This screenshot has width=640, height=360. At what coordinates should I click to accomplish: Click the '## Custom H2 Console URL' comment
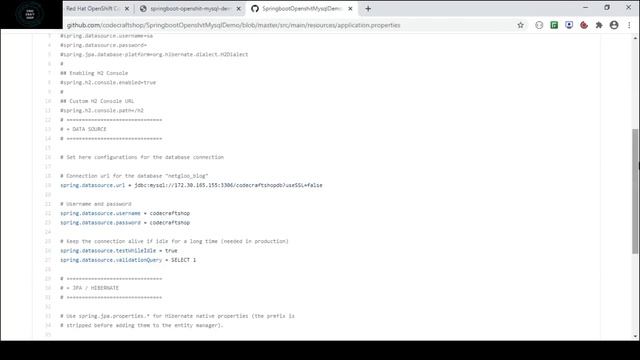pyautogui.click(x=97, y=101)
